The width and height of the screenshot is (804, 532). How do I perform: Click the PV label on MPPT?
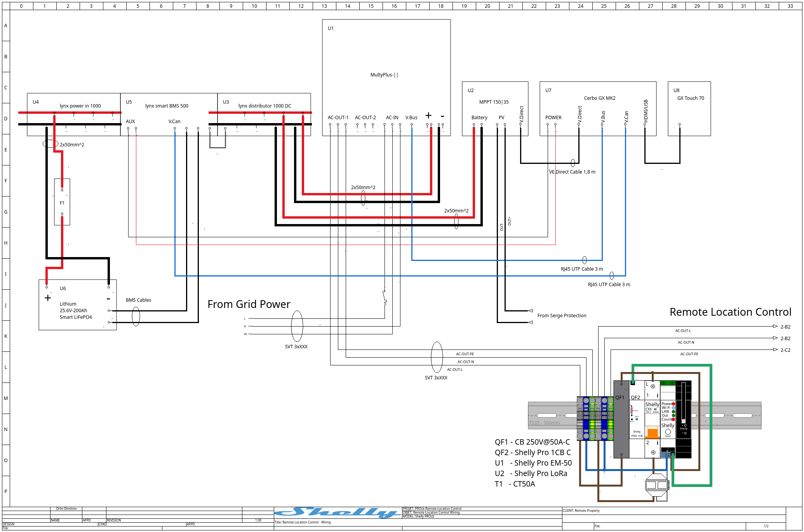(501, 118)
